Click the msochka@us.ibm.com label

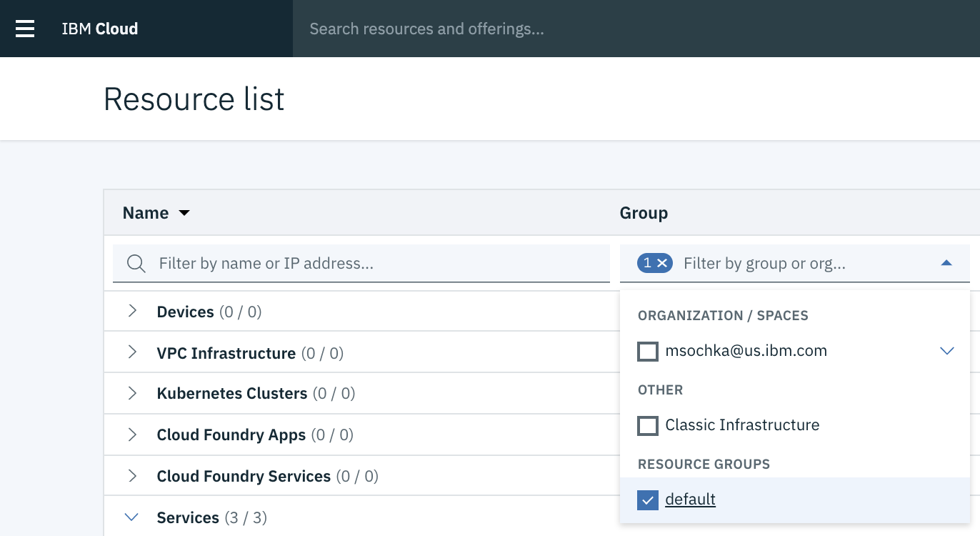coord(746,351)
